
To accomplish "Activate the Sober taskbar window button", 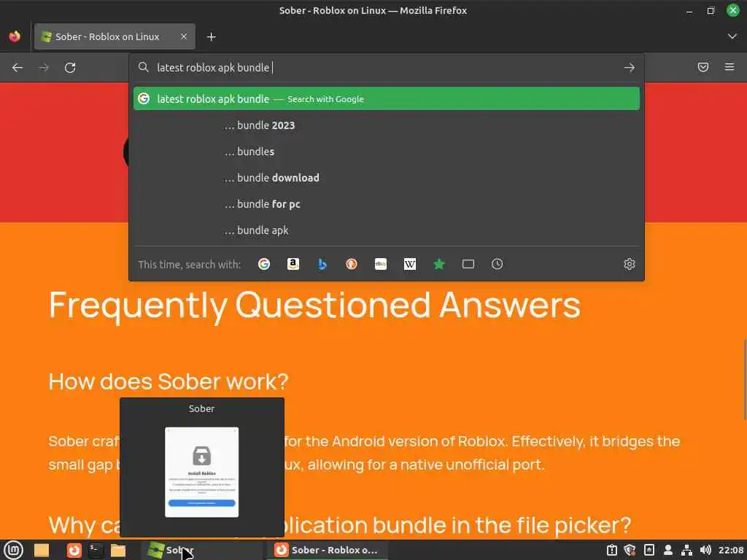I will point(201,550).
